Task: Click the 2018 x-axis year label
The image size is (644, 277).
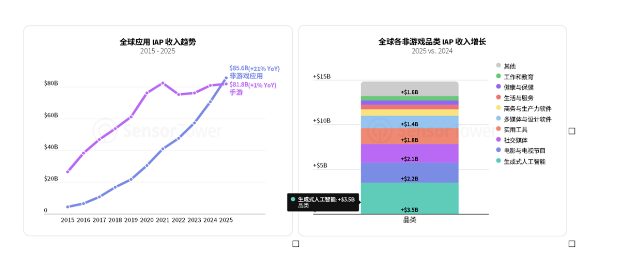Action: (x=115, y=220)
